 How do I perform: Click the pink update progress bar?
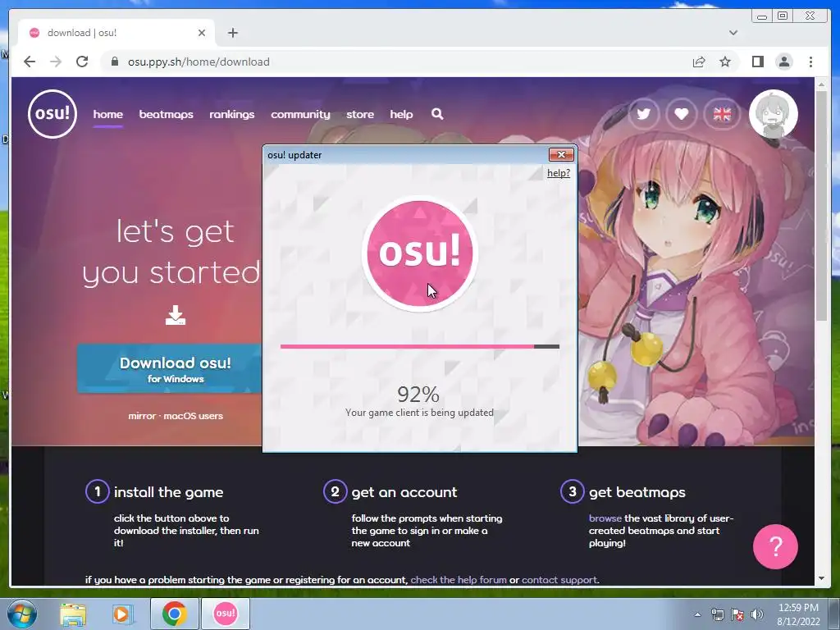[419, 347]
